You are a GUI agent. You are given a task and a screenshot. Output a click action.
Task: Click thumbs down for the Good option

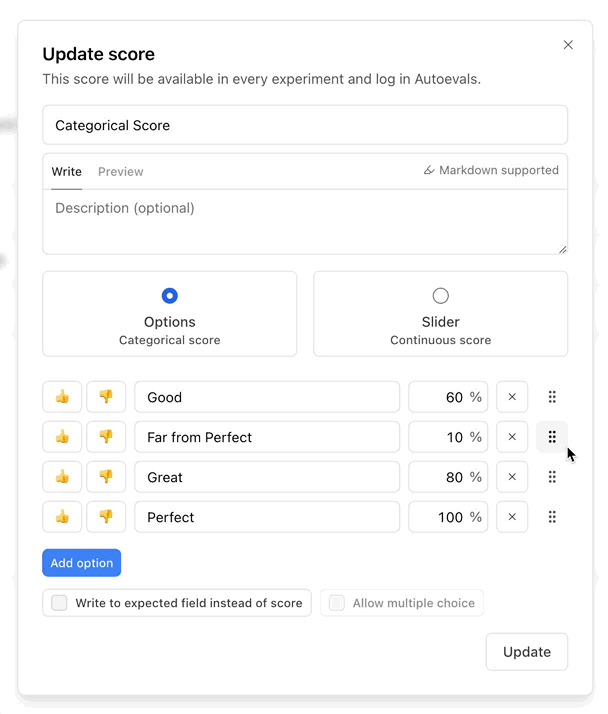(106, 397)
